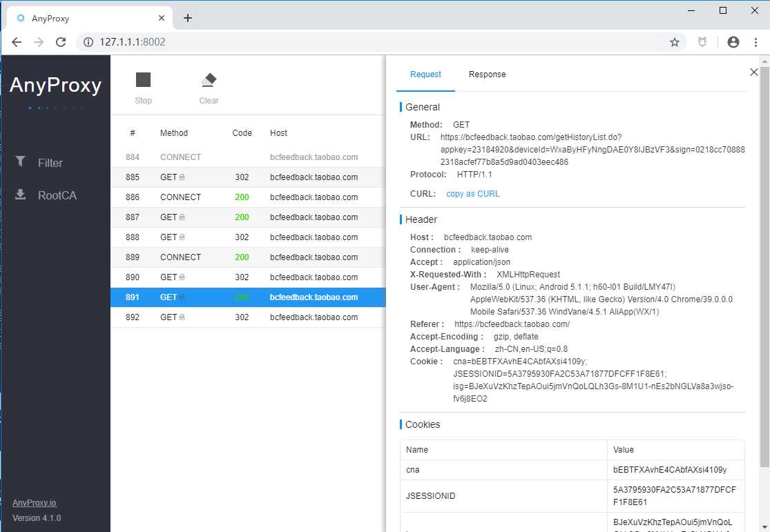This screenshot has height=532, width=770.
Task: Click the Host column header
Action: (278, 133)
